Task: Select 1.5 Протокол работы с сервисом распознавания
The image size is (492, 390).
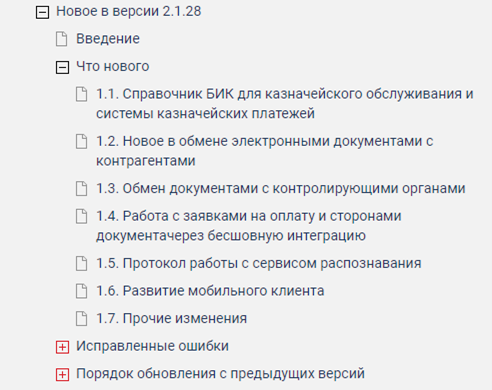Action: click(259, 263)
